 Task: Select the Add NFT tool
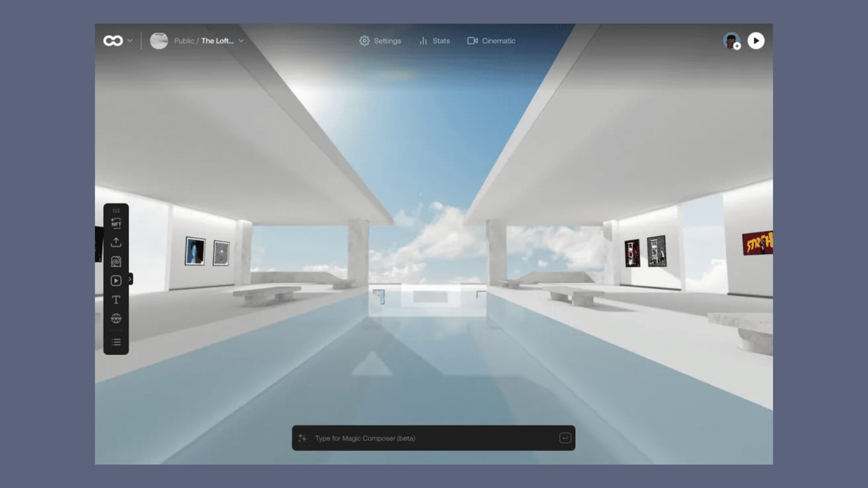(x=116, y=223)
